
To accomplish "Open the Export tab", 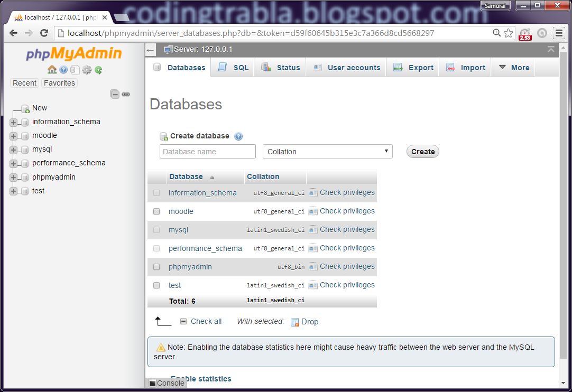I will (413, 68).
